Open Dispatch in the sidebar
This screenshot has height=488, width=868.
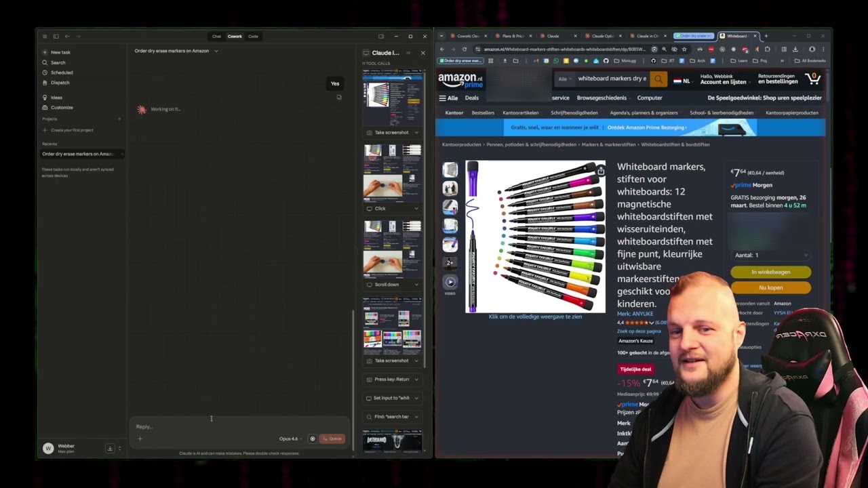click(56, 83)
